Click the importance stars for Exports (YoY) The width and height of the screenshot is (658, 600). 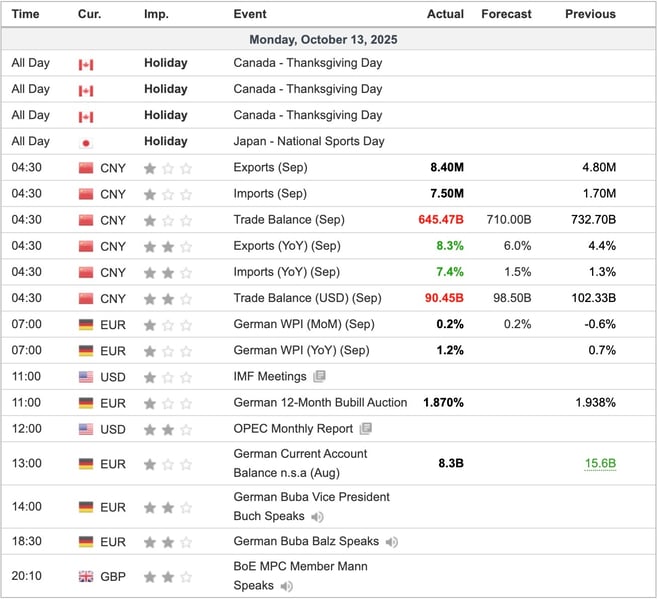167,246
